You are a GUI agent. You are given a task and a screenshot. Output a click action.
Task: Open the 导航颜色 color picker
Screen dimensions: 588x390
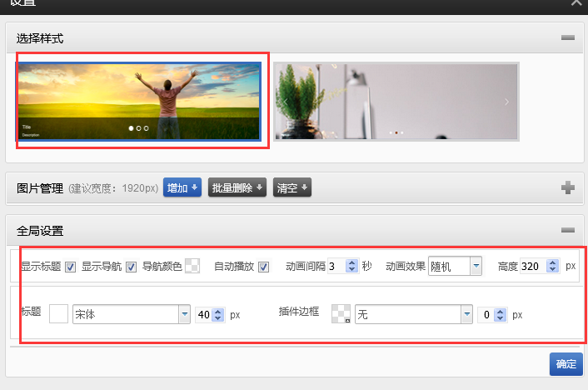click(192, 267)
